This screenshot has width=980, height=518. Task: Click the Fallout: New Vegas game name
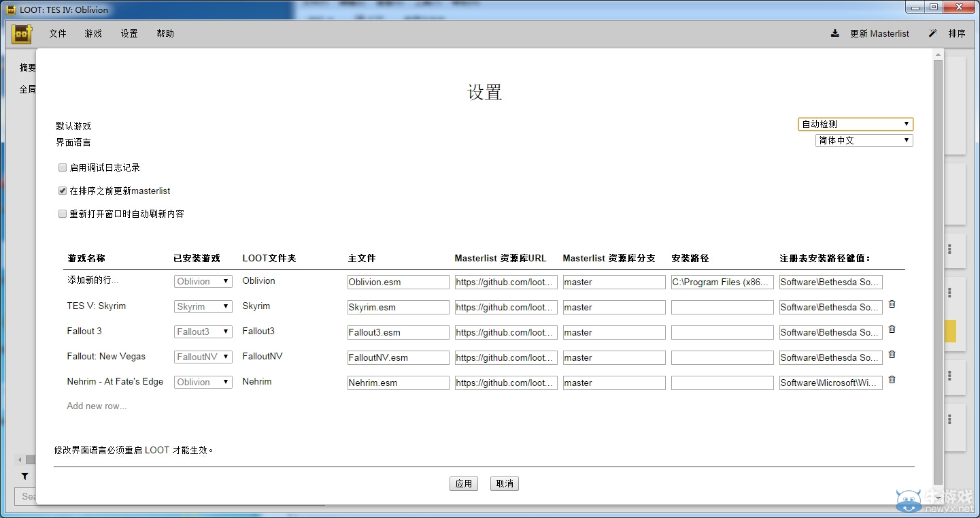pos(106,356)
